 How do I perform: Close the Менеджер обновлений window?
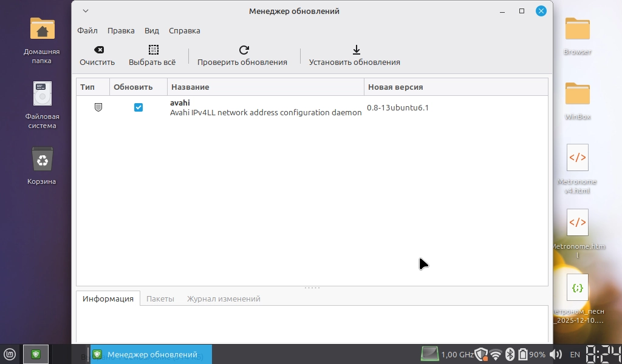click(x=541, y=11)
